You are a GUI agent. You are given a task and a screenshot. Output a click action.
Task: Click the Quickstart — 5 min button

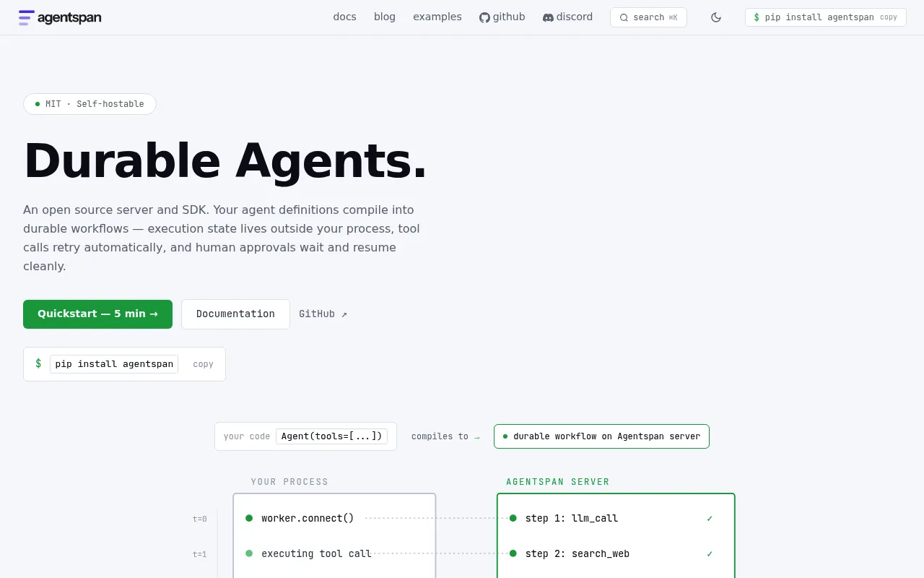pyautogui.click(x=97, y=314)
